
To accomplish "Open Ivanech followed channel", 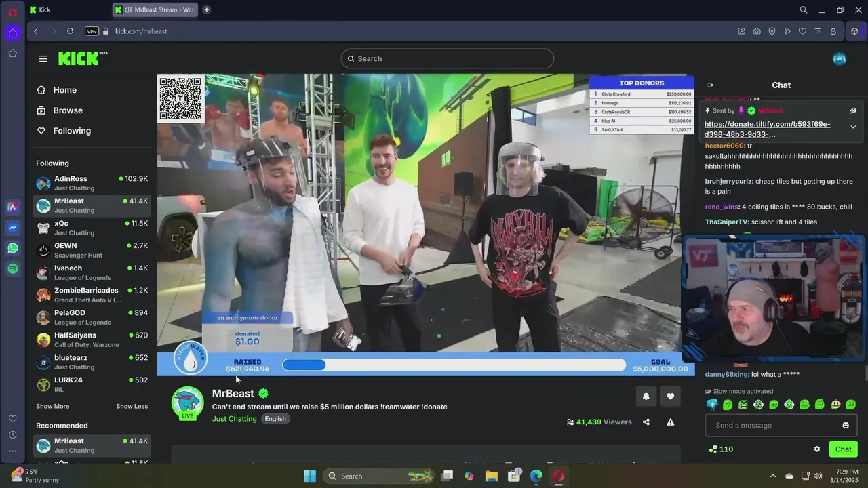I will tap(92, 273).
